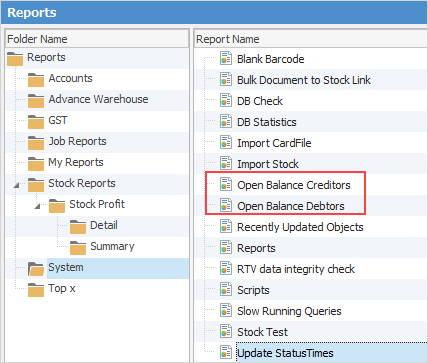Select the Advance Warehouse folder label
This screenshot has width=428, height=363.
tap(98, 99)
